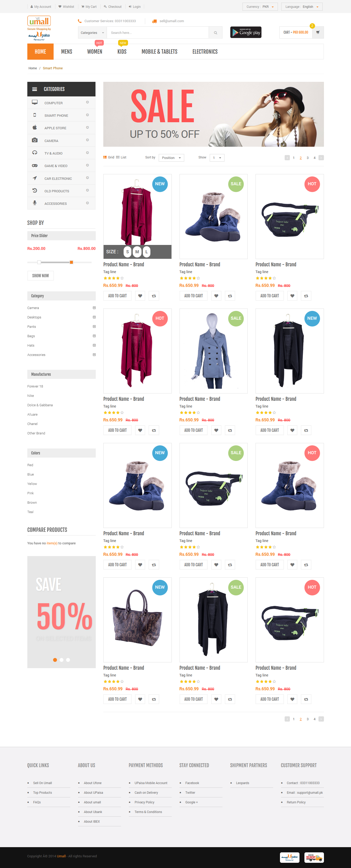Open the MOBILE & TABLETS menu
351x868 pixels.
[x=159, y=52]
